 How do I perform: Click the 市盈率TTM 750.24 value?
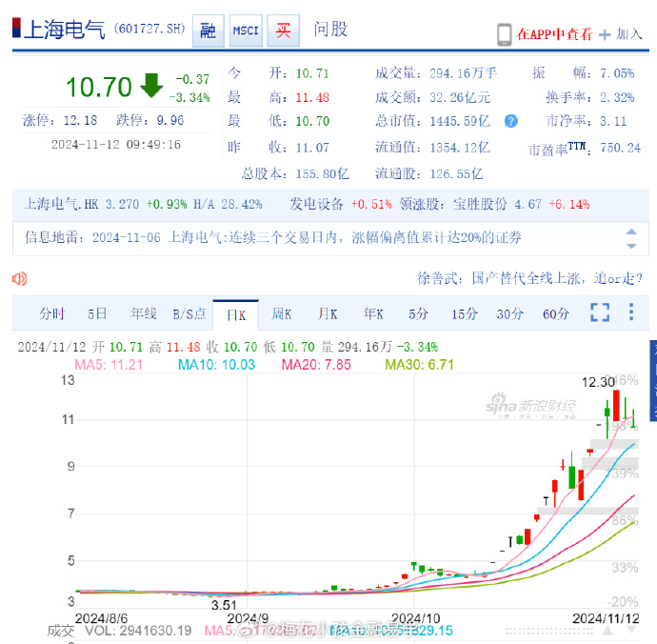pos(621,148)
